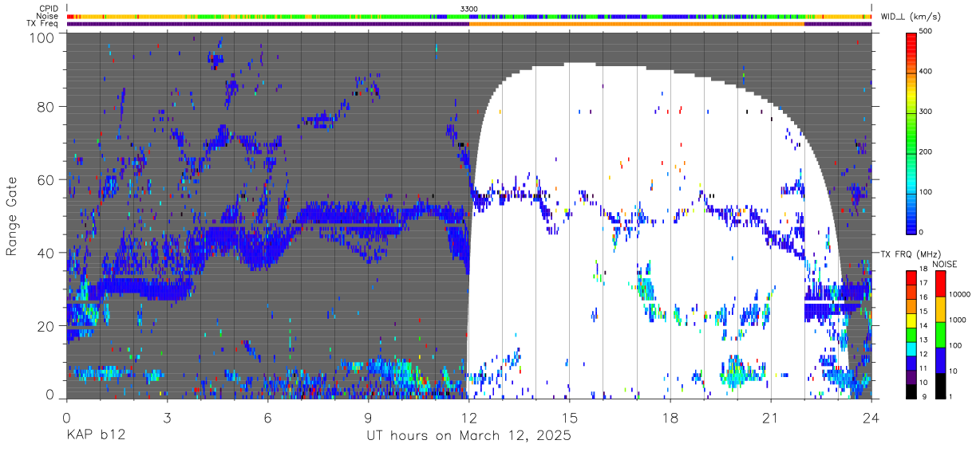Click the Range Gate axis title

click(x=12, y=216)
